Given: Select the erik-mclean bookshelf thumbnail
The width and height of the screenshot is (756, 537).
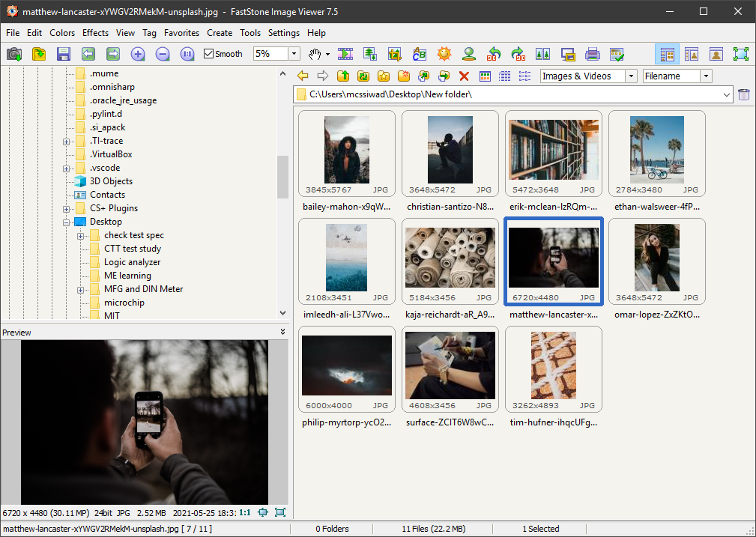Looking at the screenshot, I should [554, 150].
